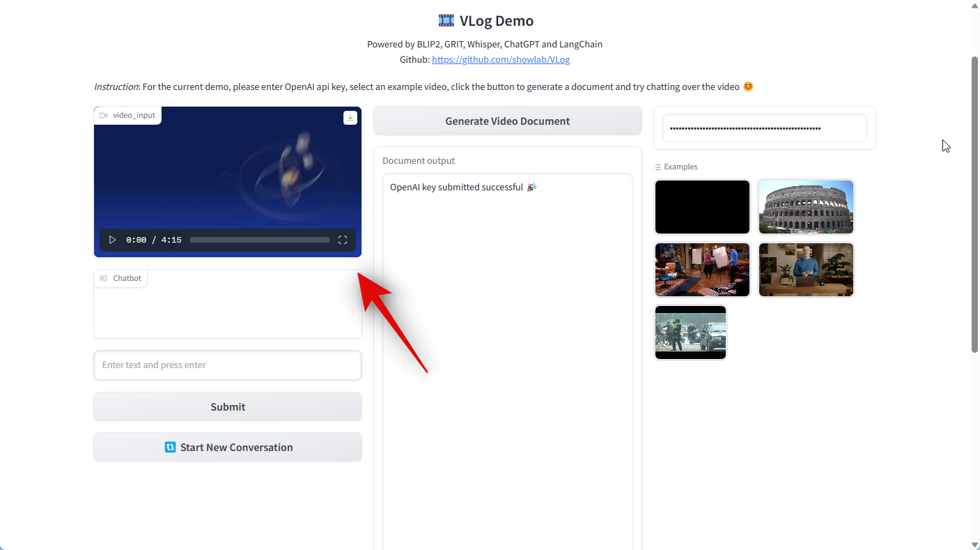This screenshot has height=550, width=980.
Task: Choose the sitcom living room example video
Action: (x=702, y=270)
